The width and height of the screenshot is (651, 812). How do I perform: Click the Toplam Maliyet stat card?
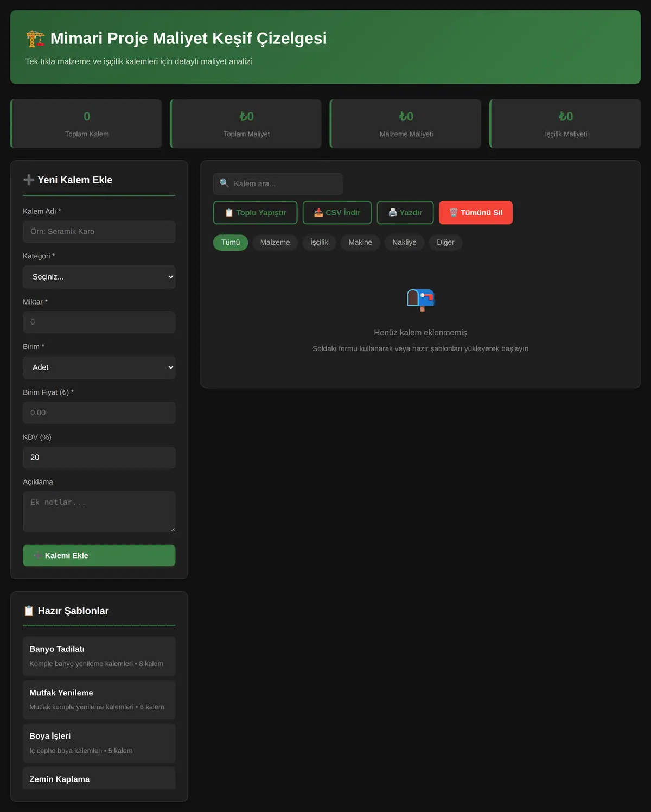tap(246, 124)
